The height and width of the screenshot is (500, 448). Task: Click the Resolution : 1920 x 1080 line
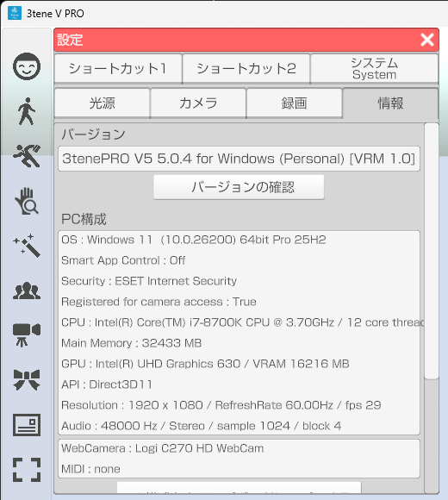pos(221,405)
